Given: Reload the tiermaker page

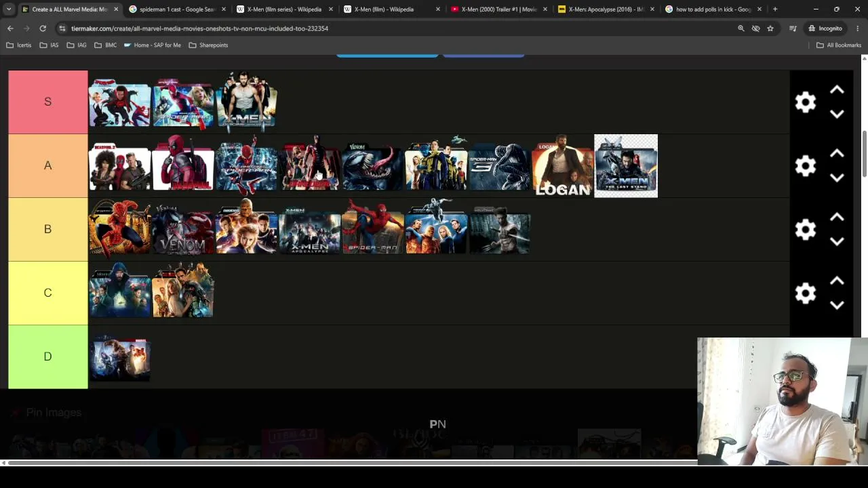Looking at the screenshot, I should (x=43, y=28).
